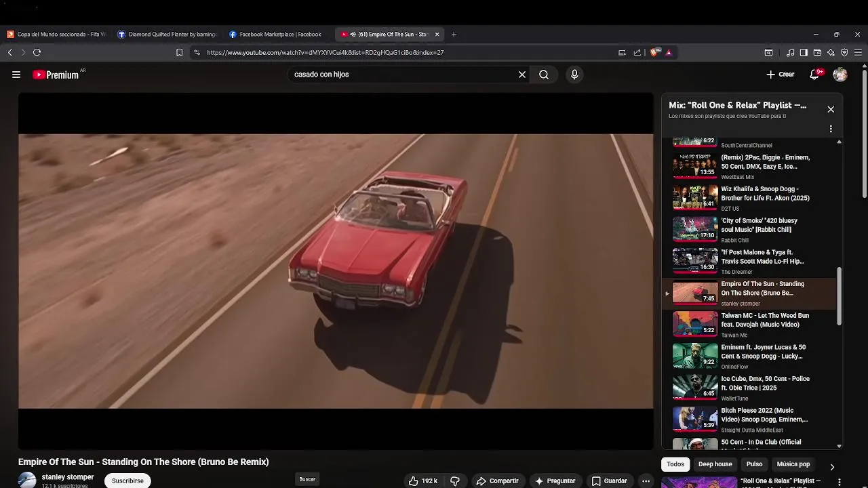Click the playlist vertical scrollbar thumb
Image resolution: width=868 pixels, height=488 pixels.
pyautogui.click(x=840, y=296)
